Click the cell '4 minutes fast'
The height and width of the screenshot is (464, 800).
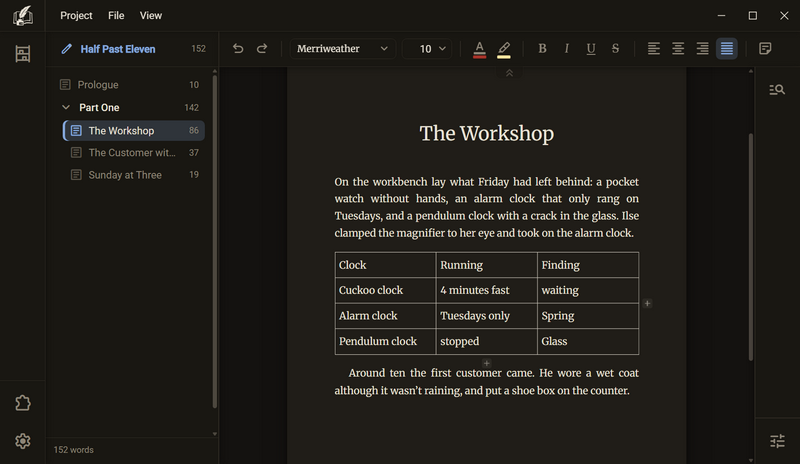(x=486, y=290)
